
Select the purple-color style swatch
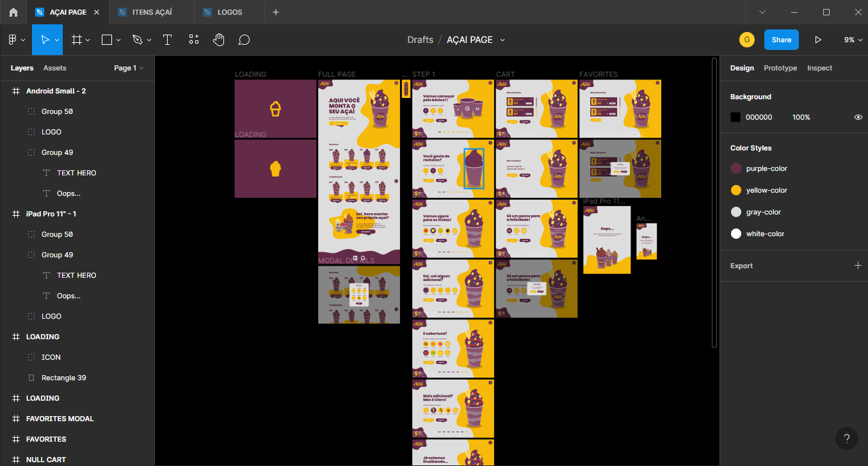(x=736, y=168)
